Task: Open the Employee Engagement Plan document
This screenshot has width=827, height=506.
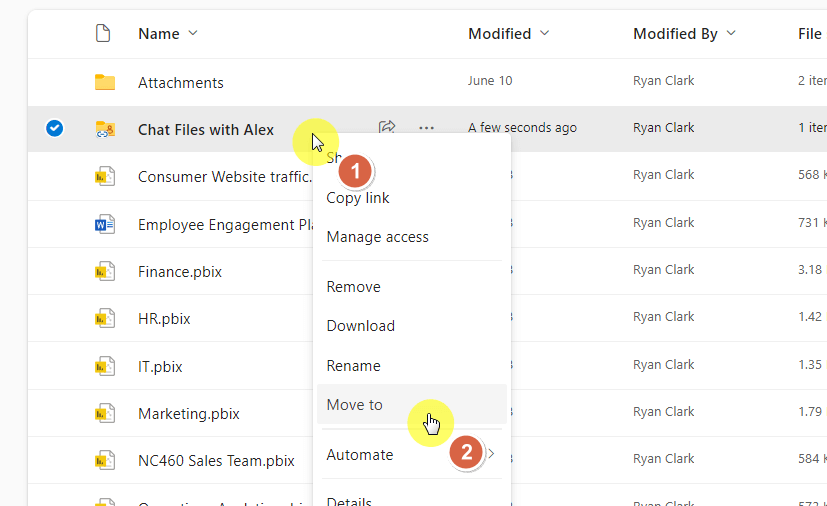Action: 225,225
